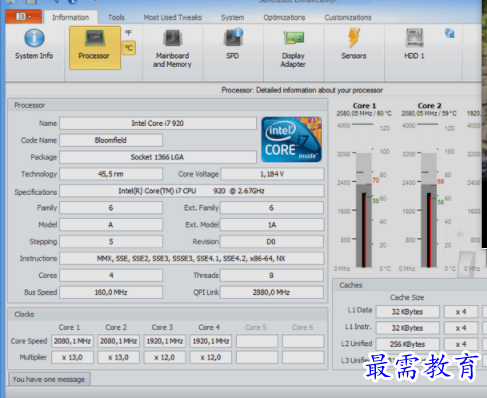
Task: Click the Instructions field listing MMX, SSE
Action: (192, 259)
